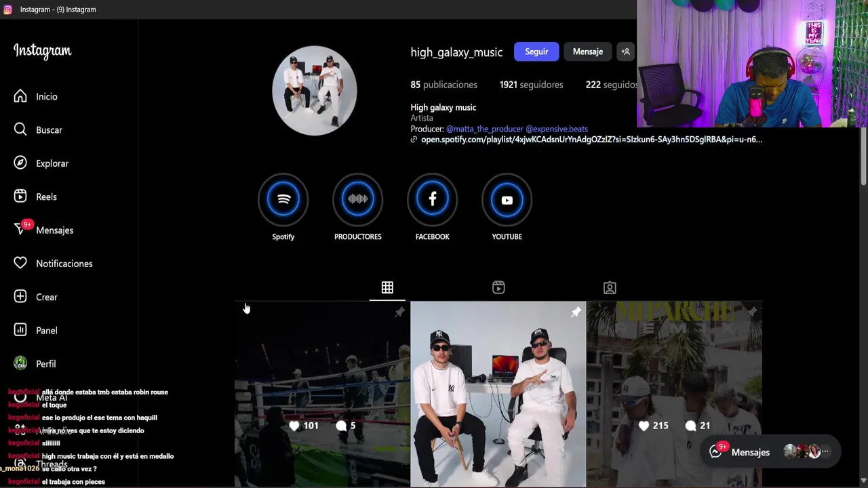Open the FACEBOOK story highlight
868x488 pixels.
(433, 199)
